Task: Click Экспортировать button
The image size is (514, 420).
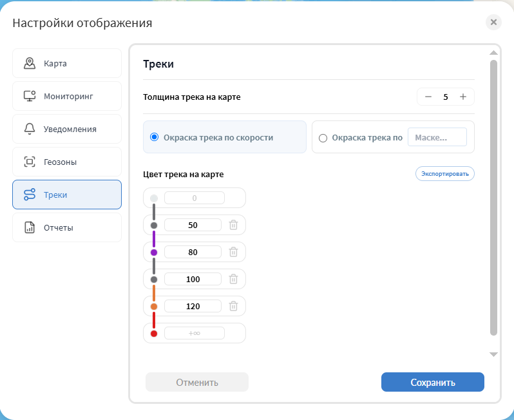Action: pos(445,174)
